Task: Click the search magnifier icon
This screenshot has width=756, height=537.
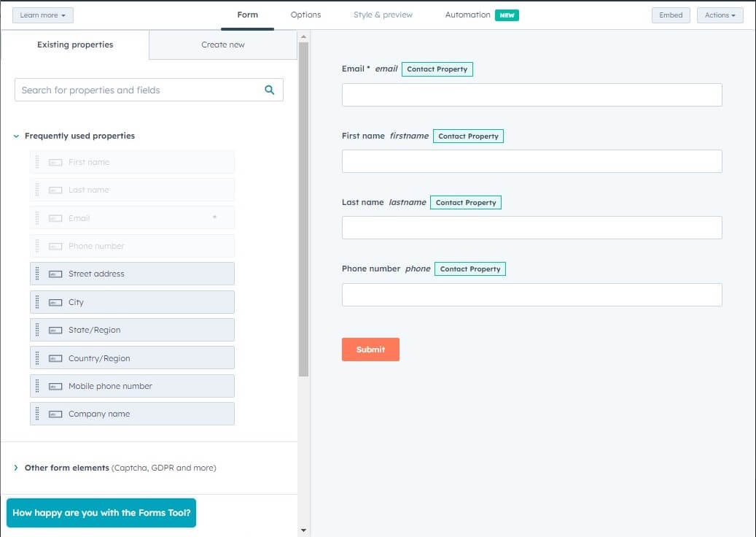Action: pos(270,90)
